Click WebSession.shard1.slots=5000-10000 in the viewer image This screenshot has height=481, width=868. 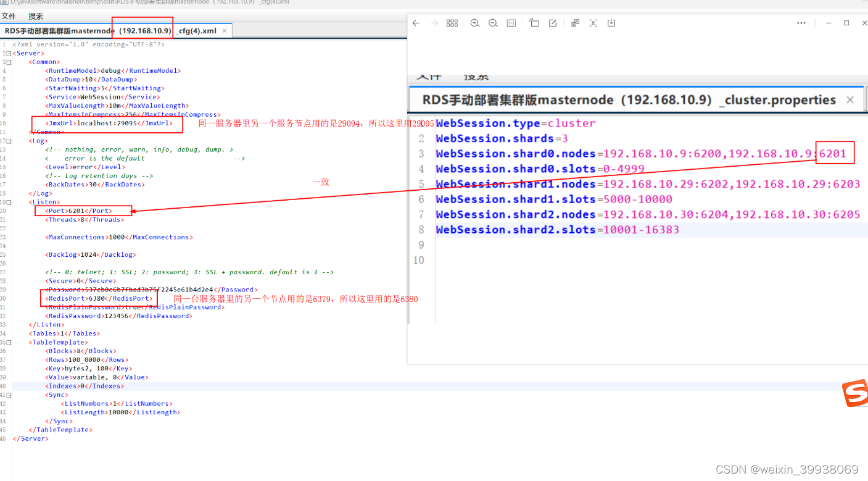[x=554, y=199]
